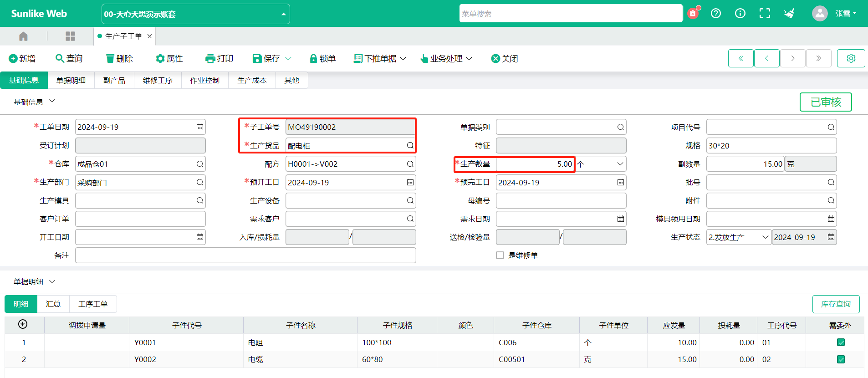Screen dimensions: 868x378
Task: Toggle fullscreen mode icon
Action: [x=765, y=13]
